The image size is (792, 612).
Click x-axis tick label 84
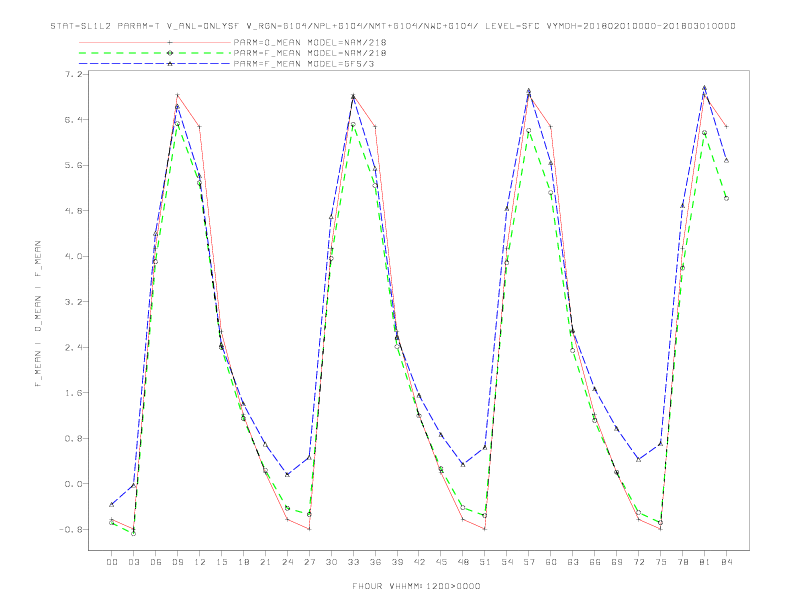pyautogui.click(x=726, y=562)
